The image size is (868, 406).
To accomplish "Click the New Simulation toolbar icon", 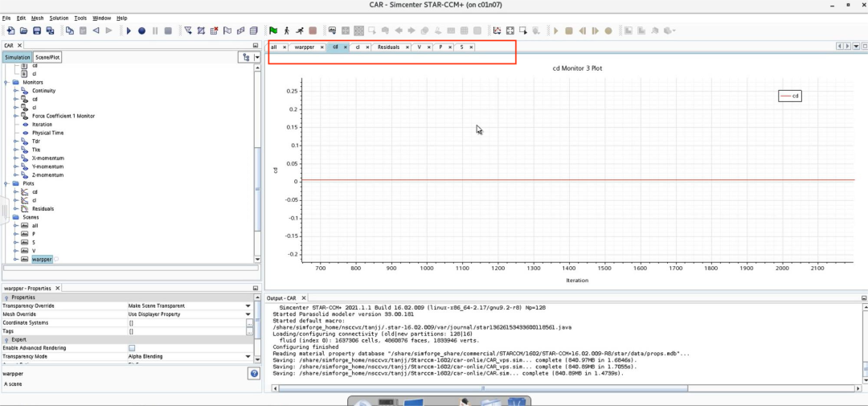I will [11, 31].
